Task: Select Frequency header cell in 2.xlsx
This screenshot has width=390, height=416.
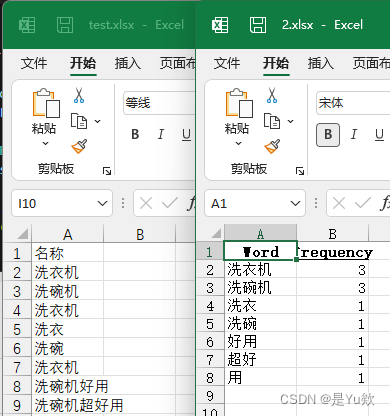Action: pos(333,252)
